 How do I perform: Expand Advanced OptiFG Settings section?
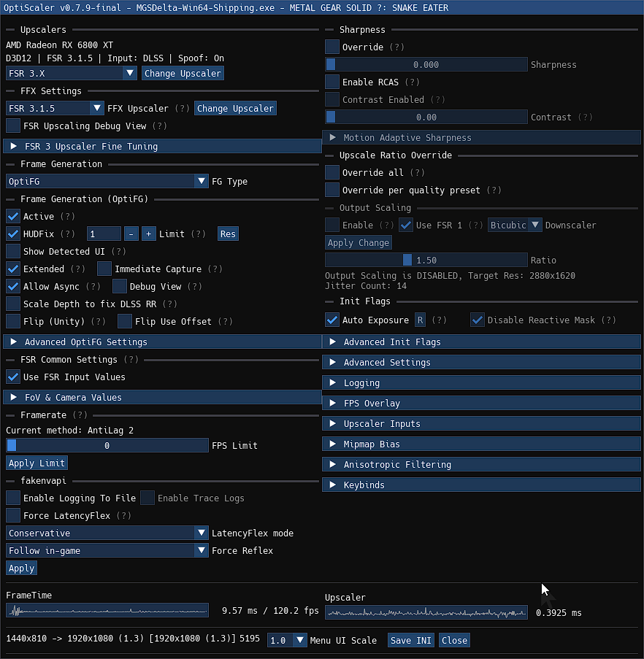pyautogui.click(x=162, y=342)
